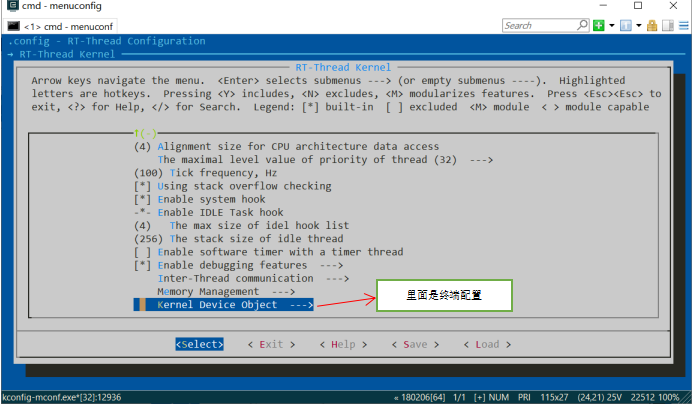Open dropdown arrow beside console list icon
This screenshot has width=693, height=405.
point(639,26)
